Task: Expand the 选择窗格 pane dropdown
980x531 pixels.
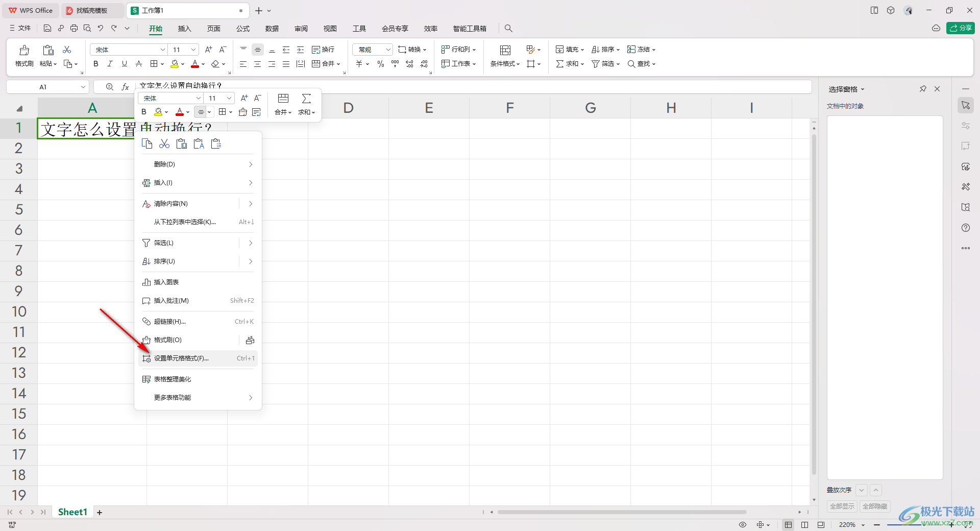Action: coord(863,89)
